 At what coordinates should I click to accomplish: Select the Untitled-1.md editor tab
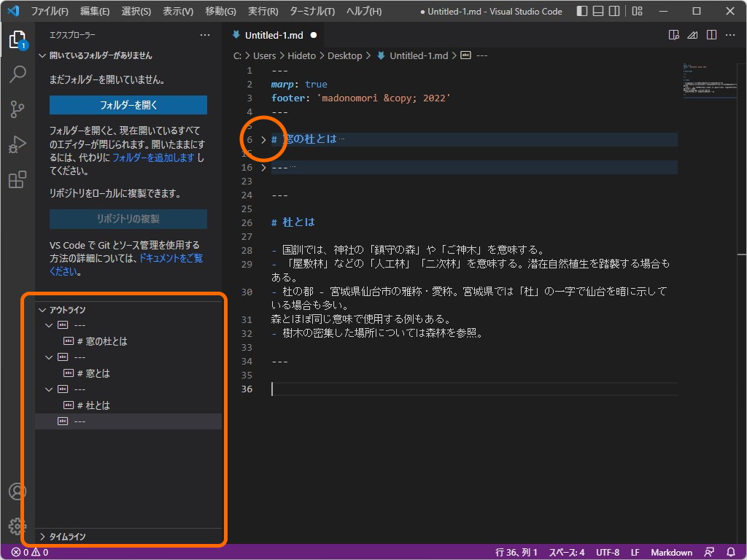tap(274, 35)
